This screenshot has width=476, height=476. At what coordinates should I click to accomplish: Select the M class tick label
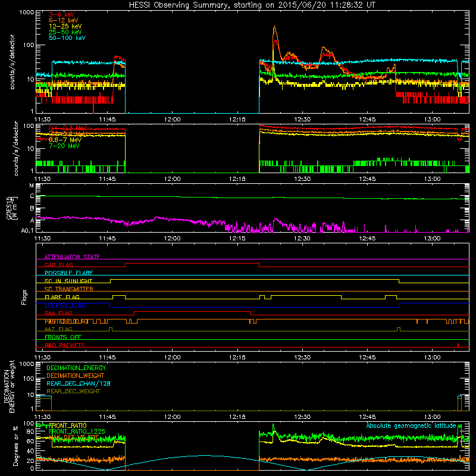tap(32, 186)
